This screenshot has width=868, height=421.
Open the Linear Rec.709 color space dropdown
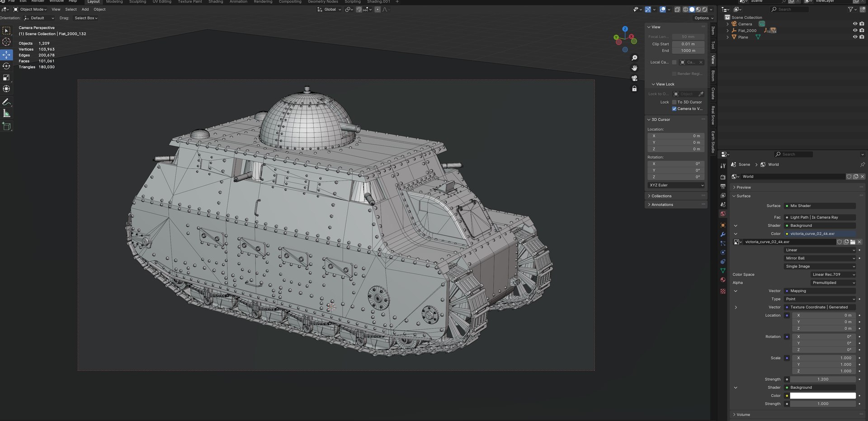point(833,275)
